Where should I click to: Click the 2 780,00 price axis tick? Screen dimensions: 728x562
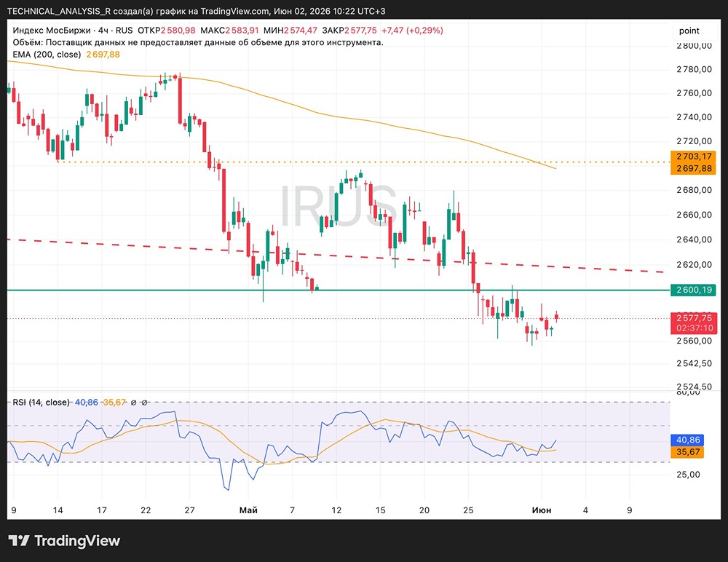pyautogui.click(x=694, y=69)
